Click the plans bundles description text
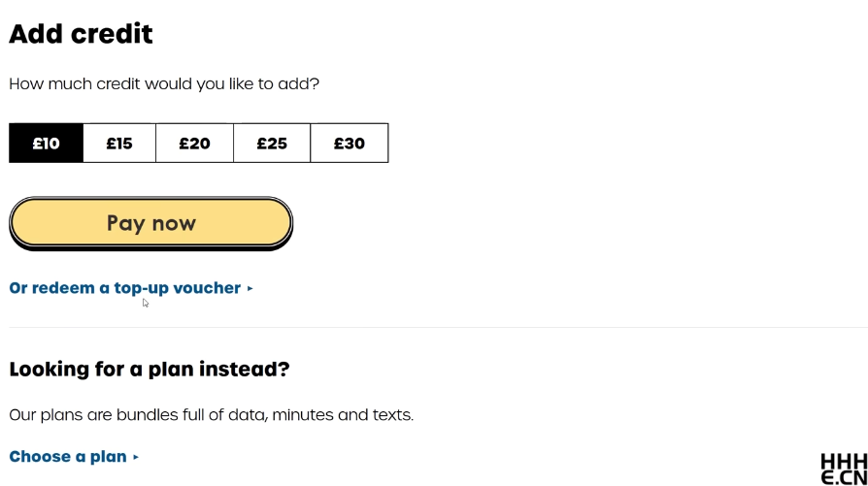 [211, 415]
